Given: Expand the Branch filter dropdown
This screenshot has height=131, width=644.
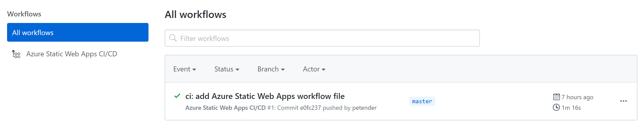Looking at the screenshot, I should 271,69.
